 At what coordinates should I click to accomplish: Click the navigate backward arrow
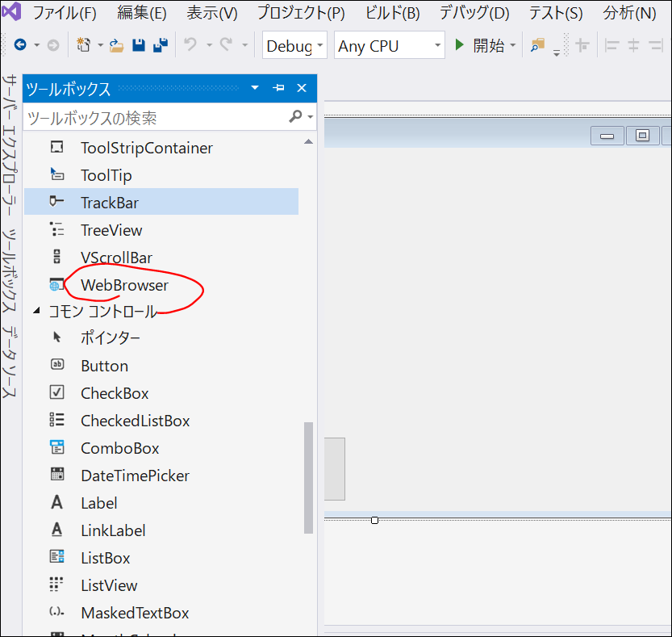(x=20, y=44)
